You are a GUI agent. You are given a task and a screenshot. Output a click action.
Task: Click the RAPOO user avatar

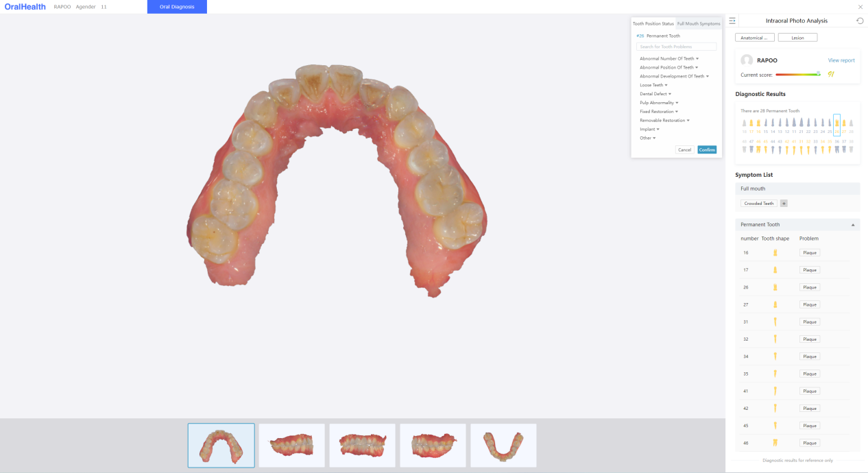747,60
